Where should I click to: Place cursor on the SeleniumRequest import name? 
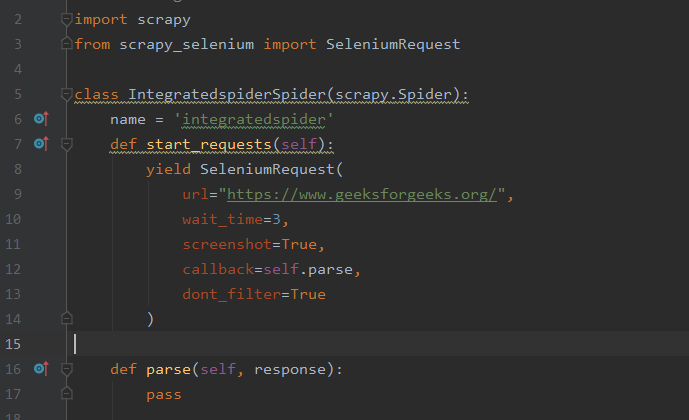coord(393,44)
